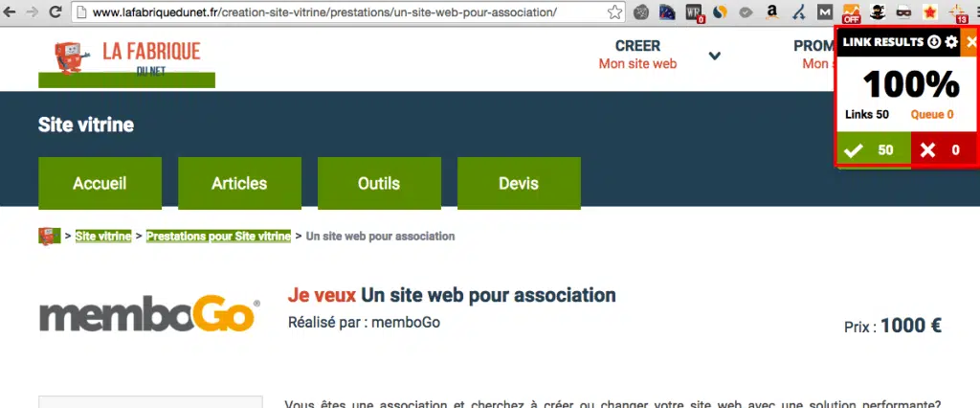Switch to the Devis tab
The image size is (980, 408).
519,183
